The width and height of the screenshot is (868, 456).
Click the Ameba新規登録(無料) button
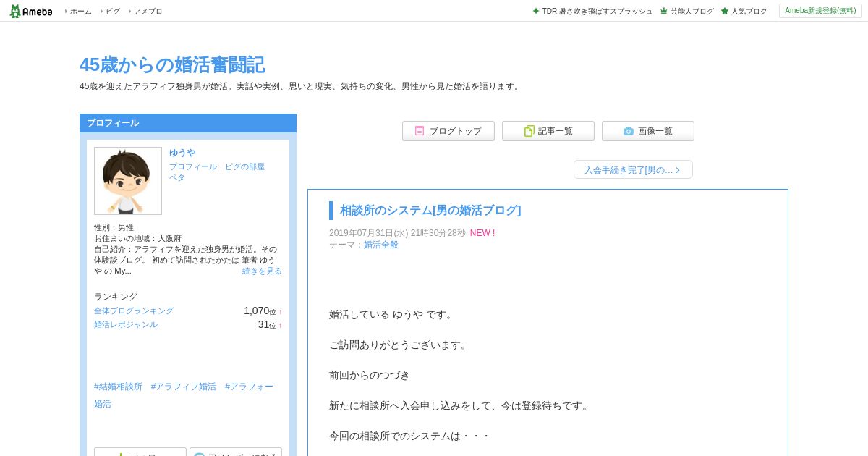pos(820,11)
